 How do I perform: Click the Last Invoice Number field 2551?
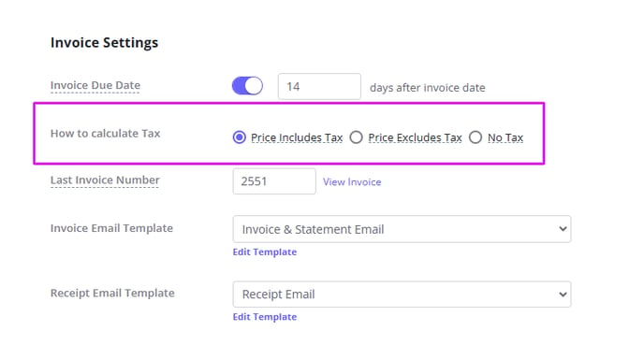(x=274, y=181)
